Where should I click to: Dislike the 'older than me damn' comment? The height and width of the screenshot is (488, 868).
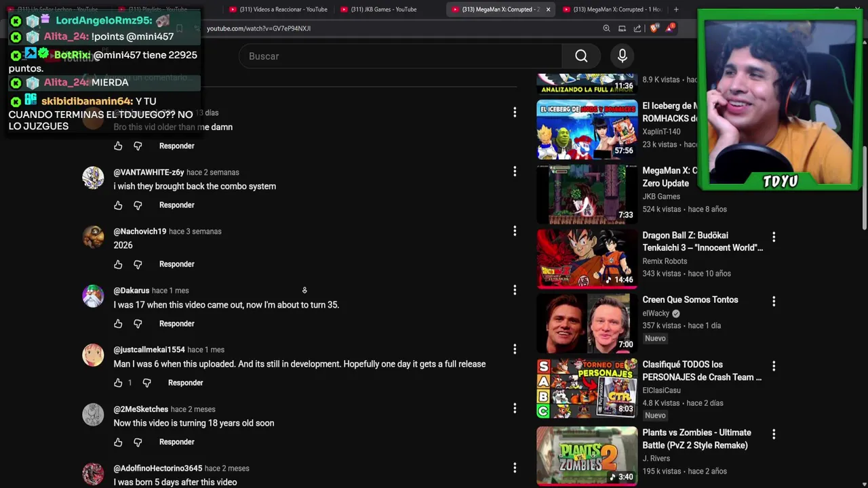138,146
